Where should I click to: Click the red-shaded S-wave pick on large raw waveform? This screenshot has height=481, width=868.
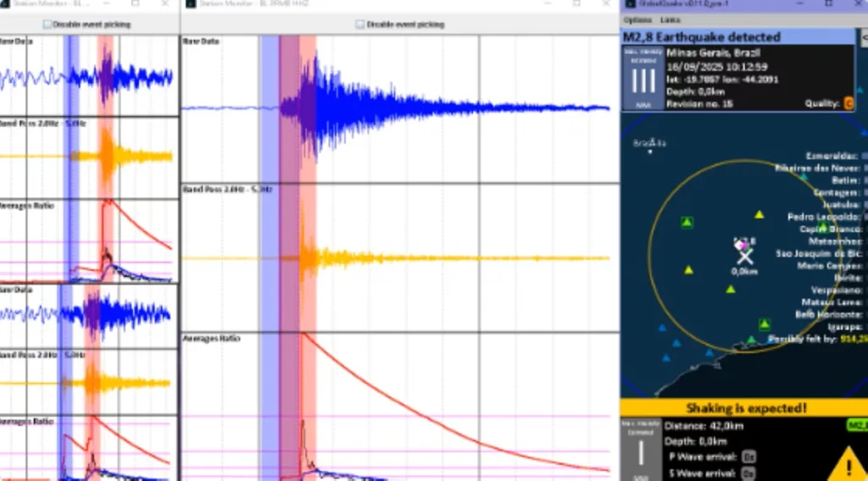coord(307,108)
